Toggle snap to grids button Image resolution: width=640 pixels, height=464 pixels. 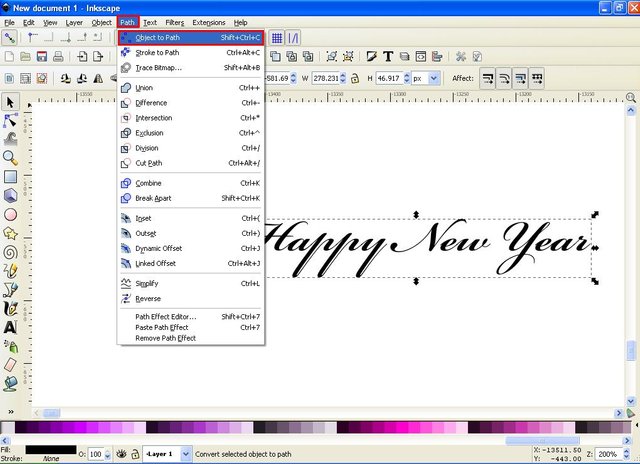click(x=277, y=38)
